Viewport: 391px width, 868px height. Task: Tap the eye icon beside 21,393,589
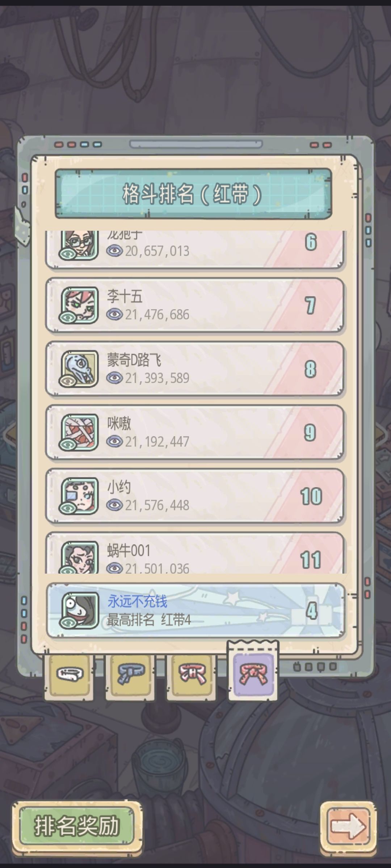pos(115,378)
